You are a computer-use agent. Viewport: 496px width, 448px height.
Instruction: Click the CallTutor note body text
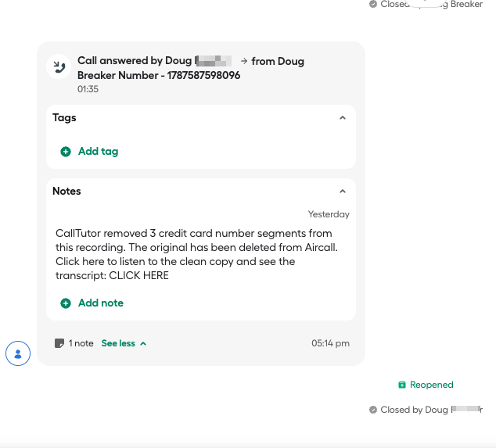196,254
